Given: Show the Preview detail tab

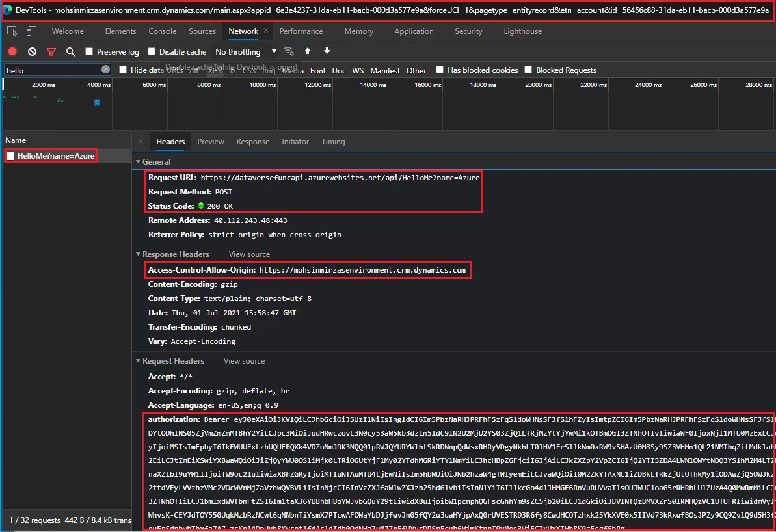Looking at the screenshot, I should (210, 142).
